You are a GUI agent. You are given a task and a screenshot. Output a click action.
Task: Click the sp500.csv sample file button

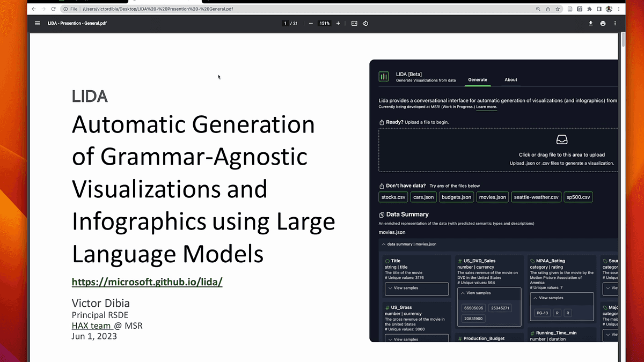[579, 197]
